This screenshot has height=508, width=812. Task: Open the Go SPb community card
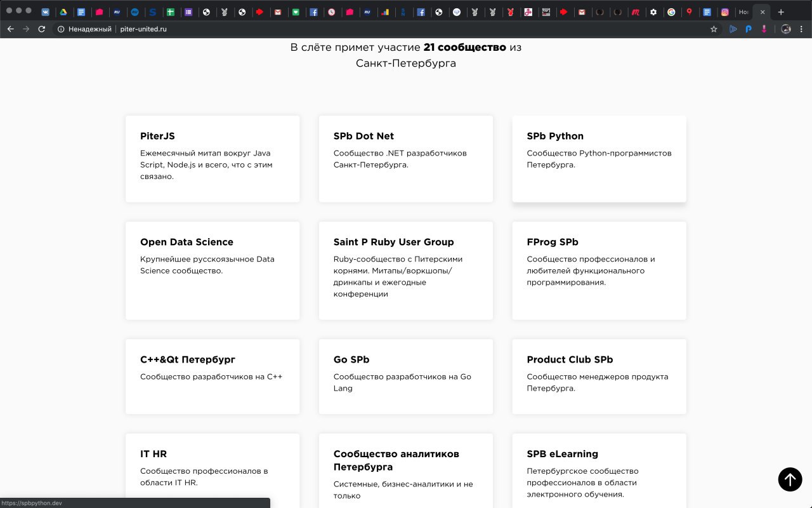pos(406,377)
